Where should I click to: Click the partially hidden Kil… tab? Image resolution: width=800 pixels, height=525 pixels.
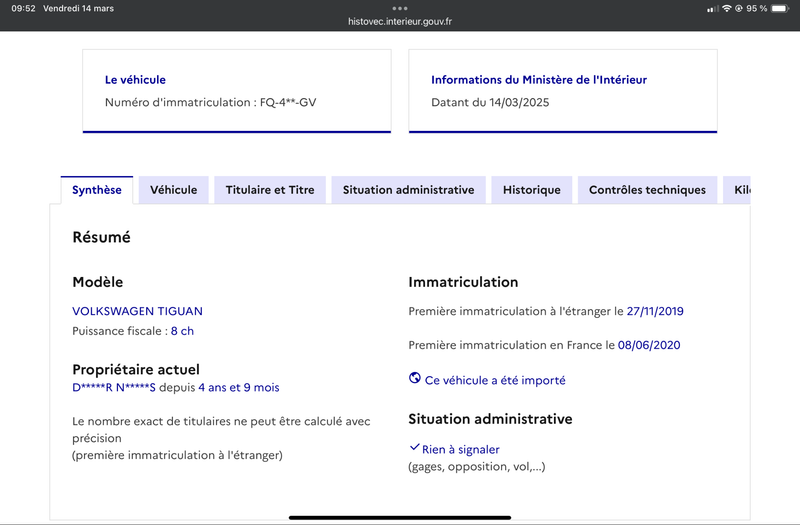point(740,190)
